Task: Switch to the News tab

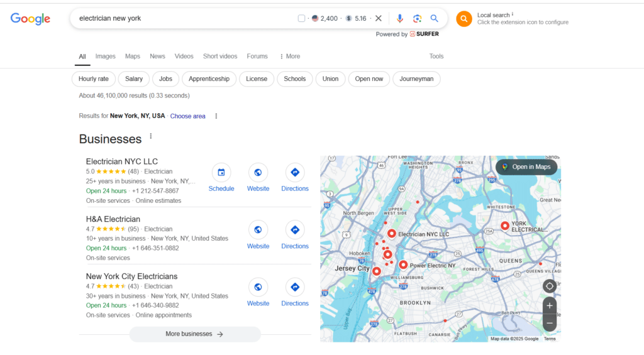Action: pyautogui.click(x=157, y=56)
